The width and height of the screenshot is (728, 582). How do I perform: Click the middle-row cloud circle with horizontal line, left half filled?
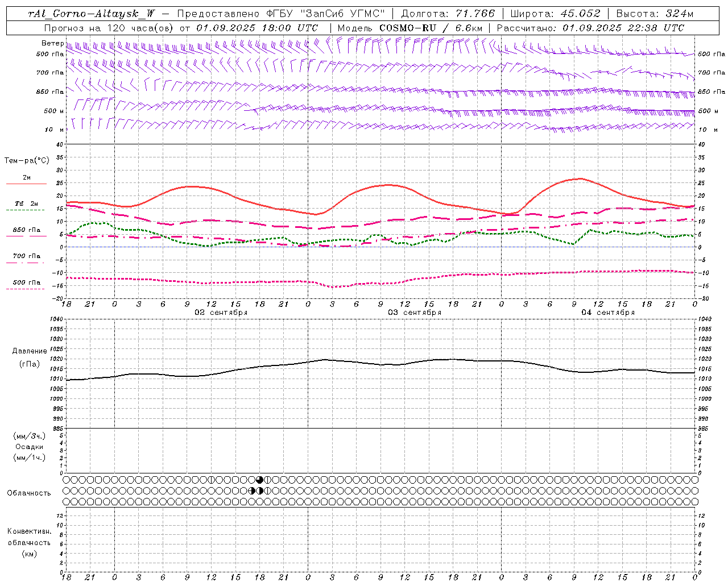252,490
